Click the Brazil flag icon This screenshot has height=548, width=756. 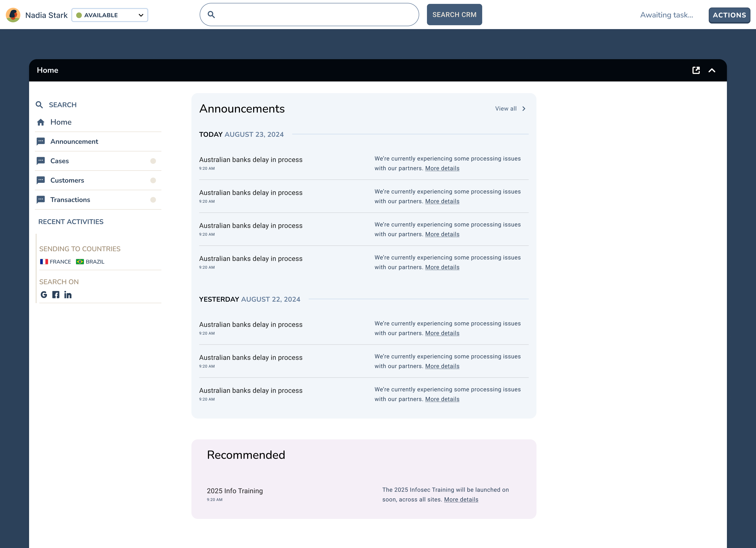coord(80,262)
